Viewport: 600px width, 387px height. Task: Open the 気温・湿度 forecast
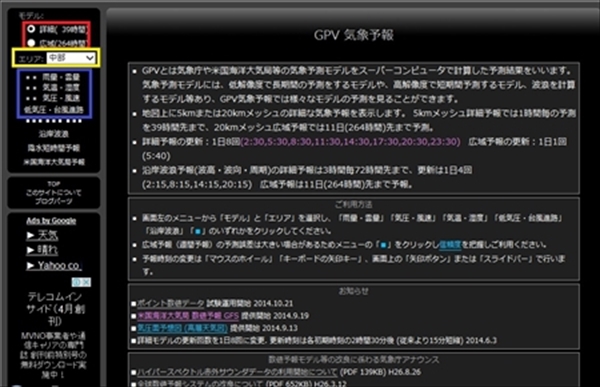coord(61,88)
